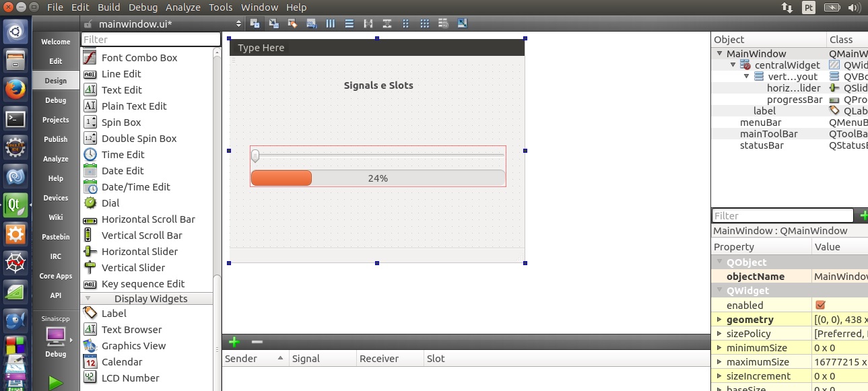868x391 pixels.
Task: Select Horizontal Slider in widget box
Action: (x=139, y=252)
